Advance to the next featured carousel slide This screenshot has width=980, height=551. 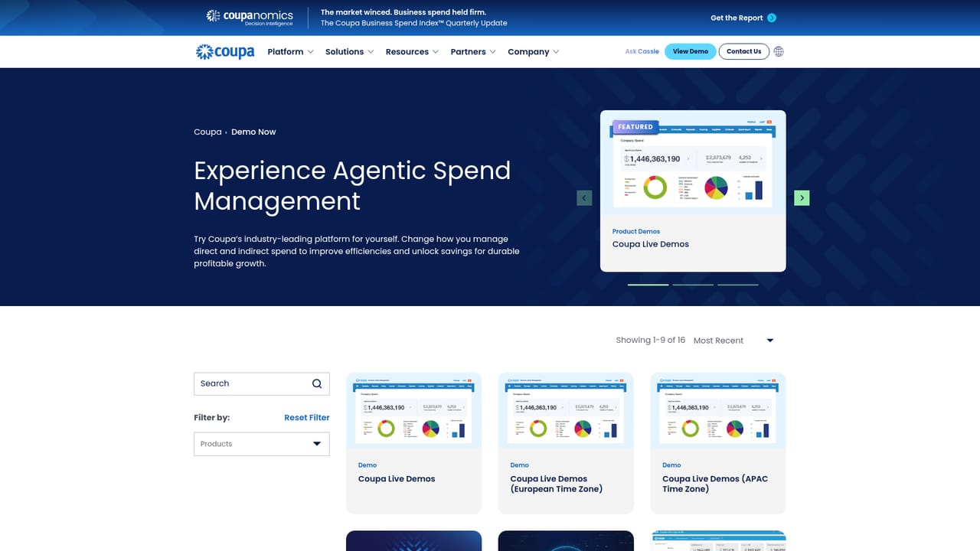tap(802, 198)
